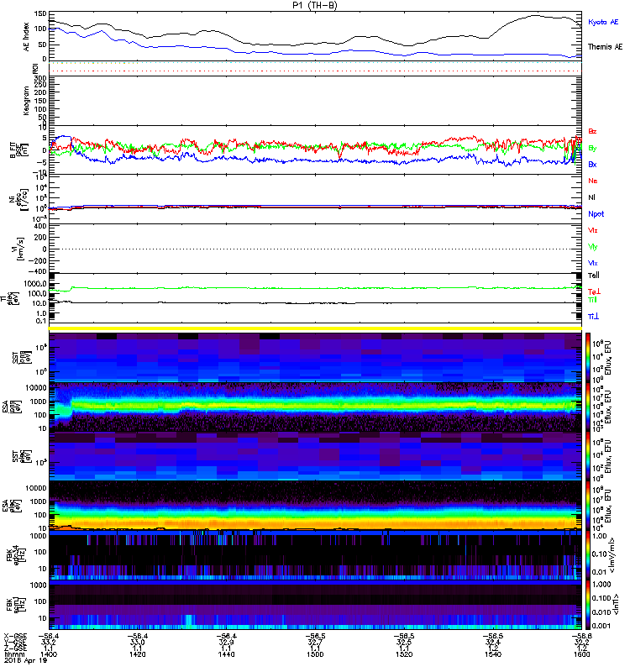Click the 'Vi [km/s]' axis label

19,249
